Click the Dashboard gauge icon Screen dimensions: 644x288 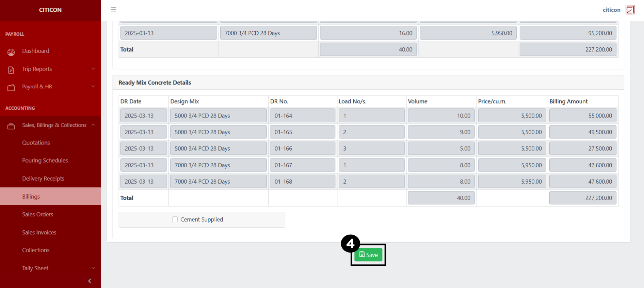[11, 52]
